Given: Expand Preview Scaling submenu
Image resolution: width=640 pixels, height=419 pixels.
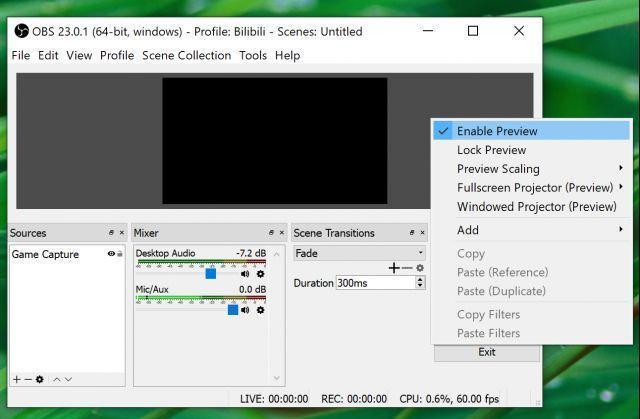Looking at the screenshot, I should [x=531, y=168].
